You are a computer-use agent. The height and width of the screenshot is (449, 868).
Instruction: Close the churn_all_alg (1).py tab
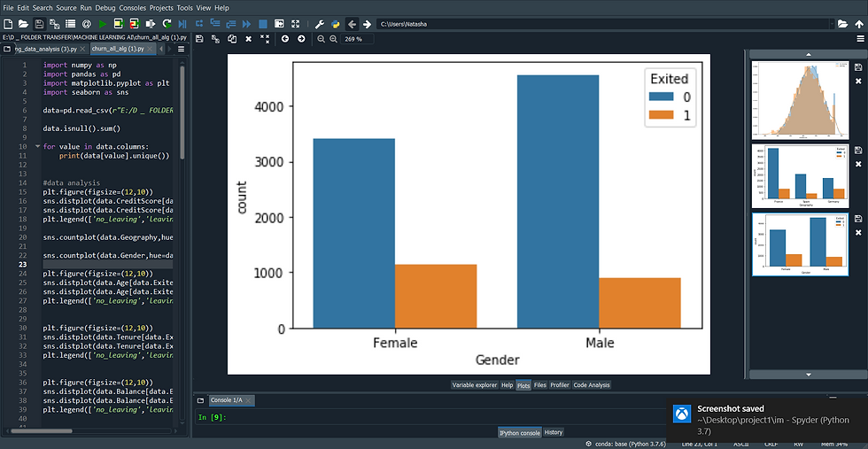[x=151, y=50]
